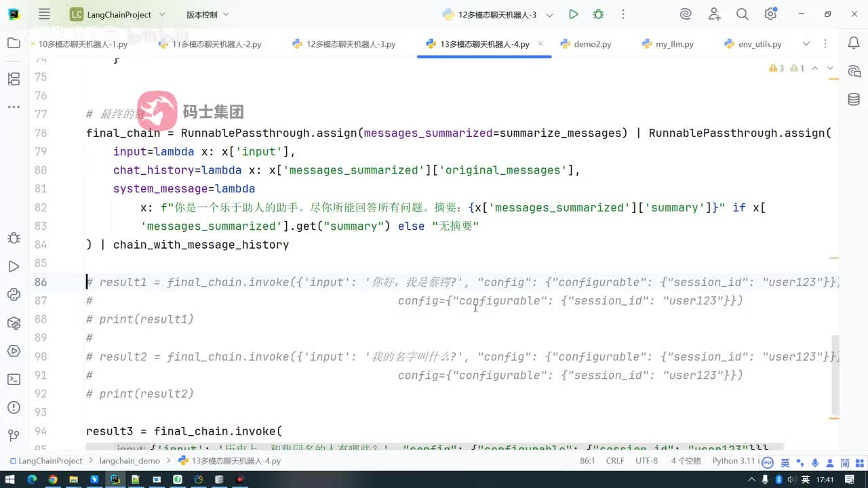868x488 pixels.
Task: Open the Database tool window
Action: (x=854, y=100)
